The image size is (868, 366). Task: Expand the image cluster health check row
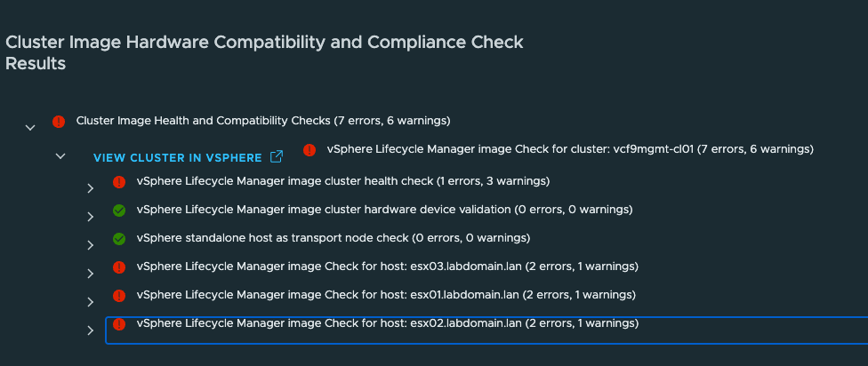90,188
